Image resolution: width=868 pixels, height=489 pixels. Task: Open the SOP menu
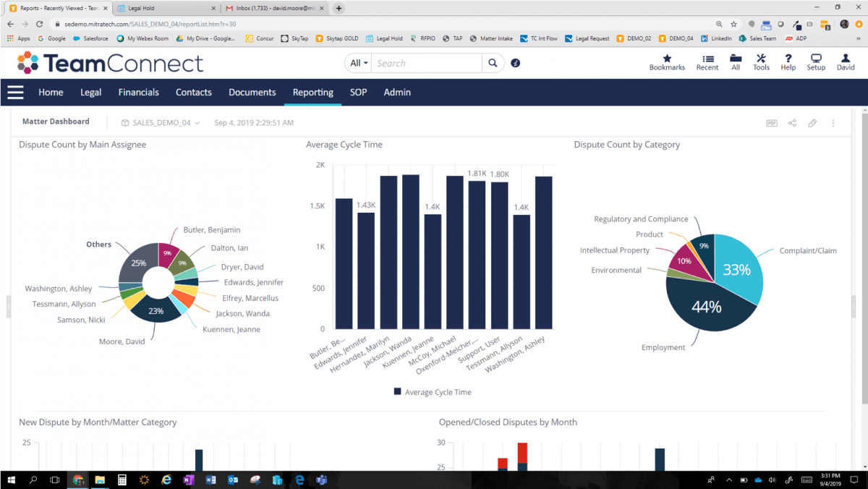pyautogui.click(x=359, y=93)
